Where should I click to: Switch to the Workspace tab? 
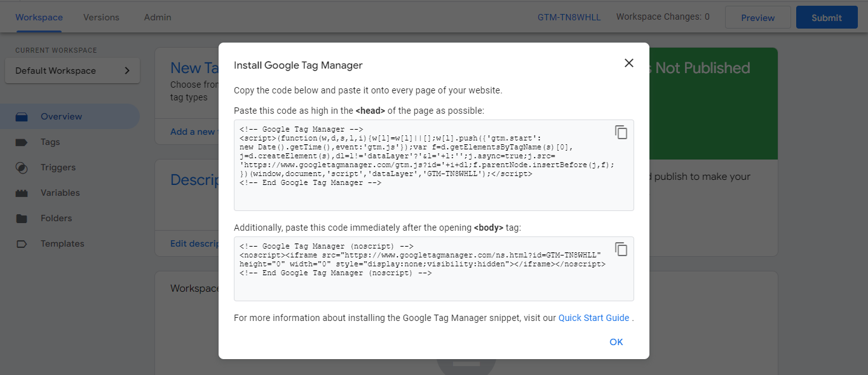tap(39, 17)
